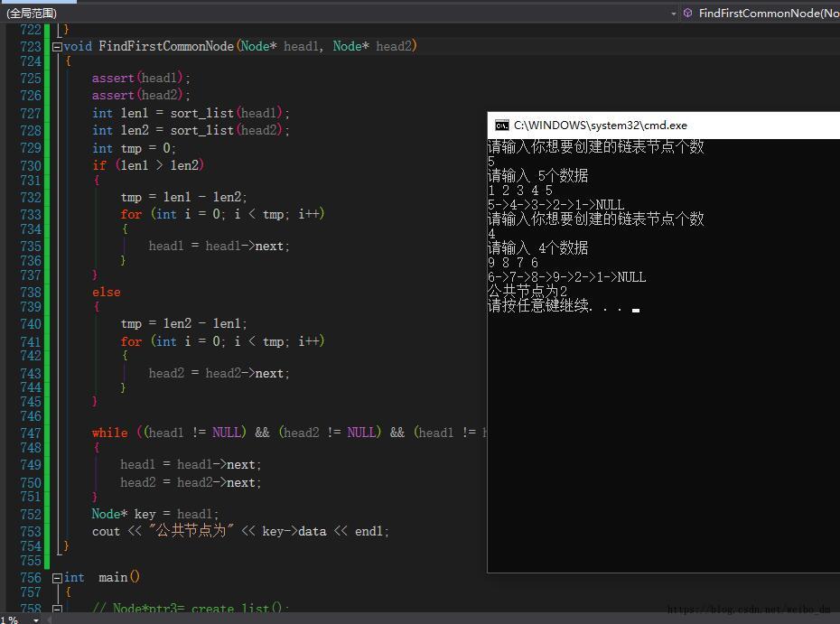840x624 pixels.
Task: Click line number 723 in the margin
Action: click(31, 47)
